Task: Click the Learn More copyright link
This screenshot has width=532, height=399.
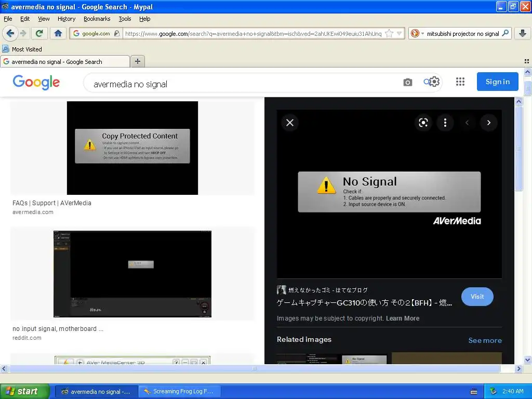Action: pyautogui.click(x=403, y=318)
